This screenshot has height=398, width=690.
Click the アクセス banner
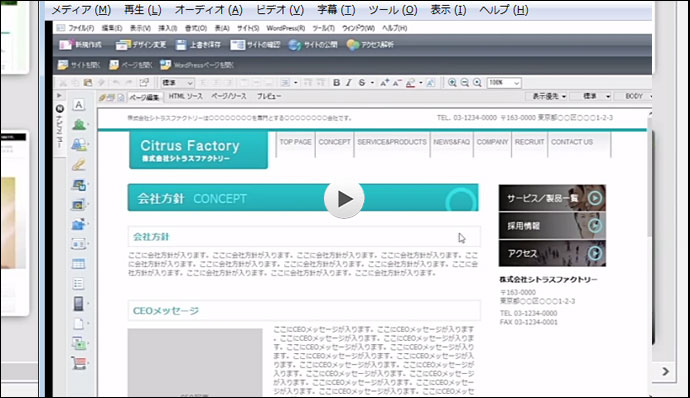click(x=552, y=253)
